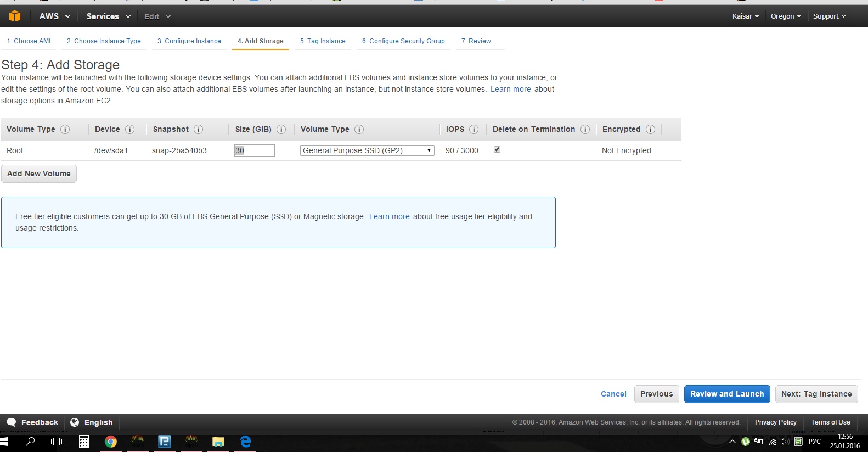This screenshot has width=868, height=452.
Task: Go to step 1. Choose AMI
Action: 29,41
